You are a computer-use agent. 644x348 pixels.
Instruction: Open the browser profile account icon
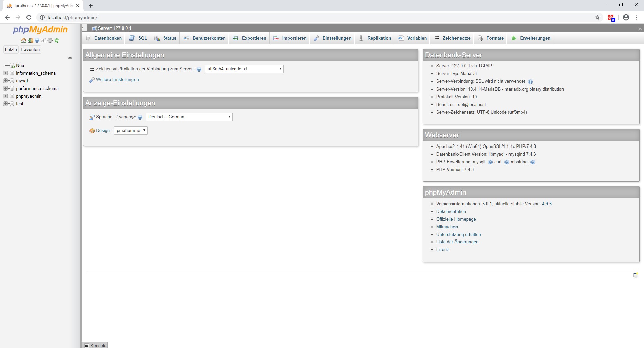[626, 17]
